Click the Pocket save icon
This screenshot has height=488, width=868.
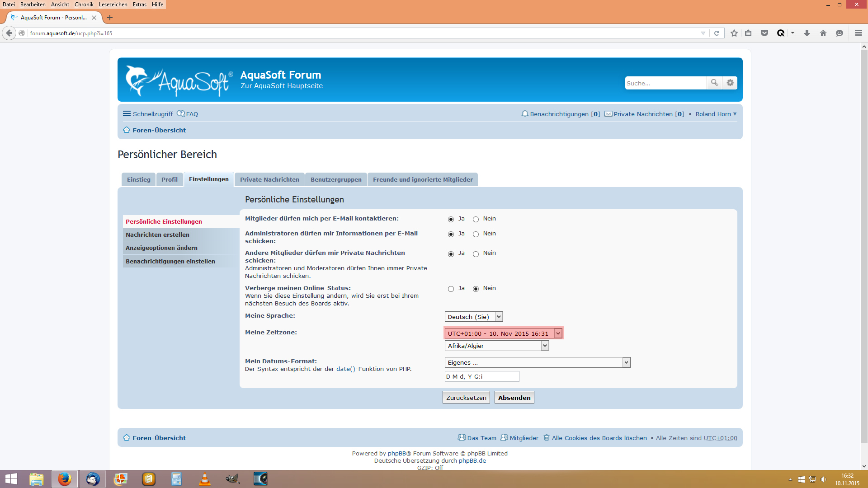pyautogui.click(x=764, y=33)
